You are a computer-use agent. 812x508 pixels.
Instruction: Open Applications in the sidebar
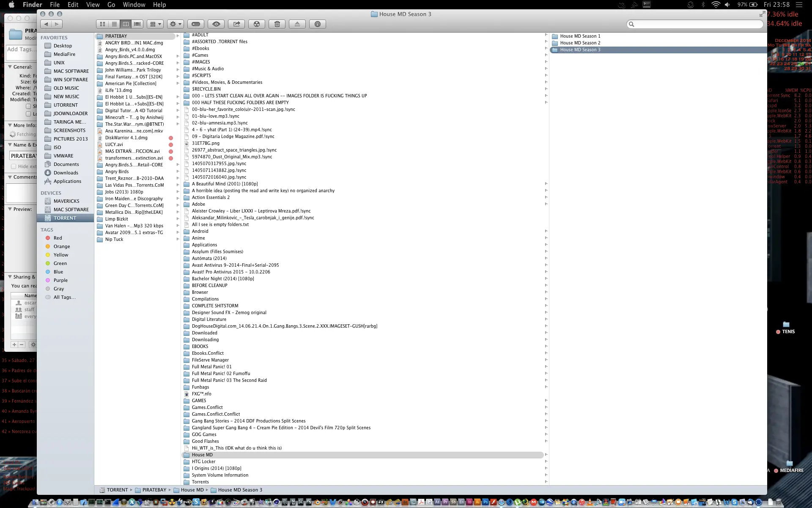click(x=67, y=181)
